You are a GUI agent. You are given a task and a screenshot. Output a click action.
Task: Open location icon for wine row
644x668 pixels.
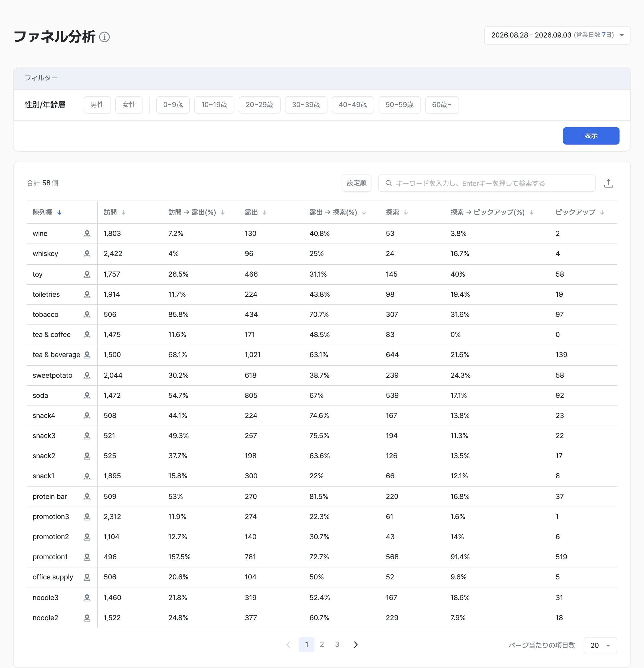coord(87,233)
